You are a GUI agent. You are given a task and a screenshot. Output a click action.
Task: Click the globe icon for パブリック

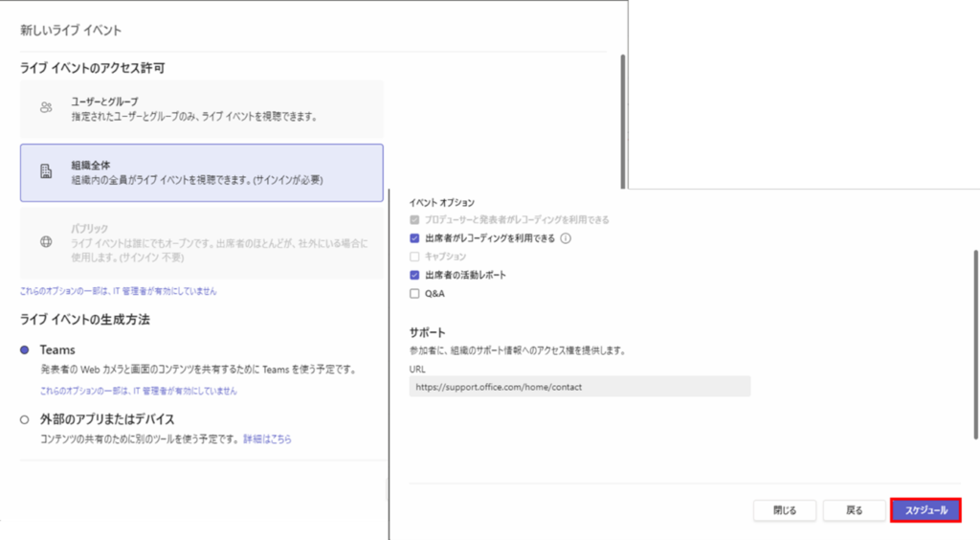click(x=46, y=241)
